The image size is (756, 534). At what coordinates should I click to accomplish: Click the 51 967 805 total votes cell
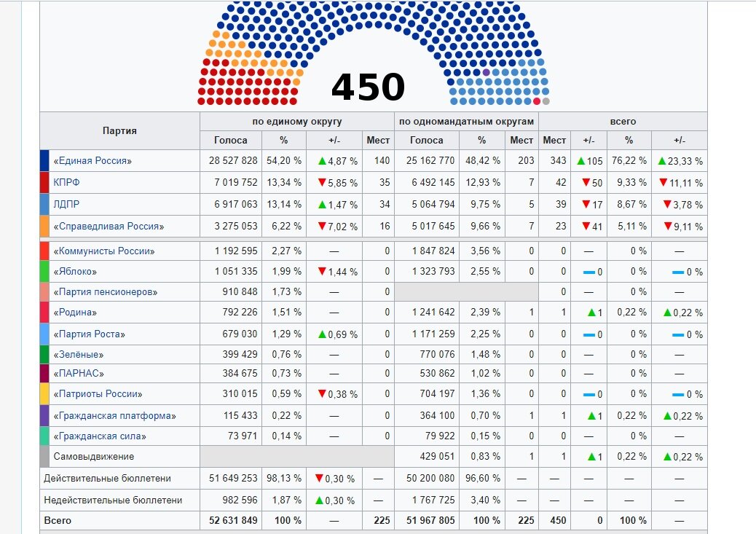[x=427, y=520]
